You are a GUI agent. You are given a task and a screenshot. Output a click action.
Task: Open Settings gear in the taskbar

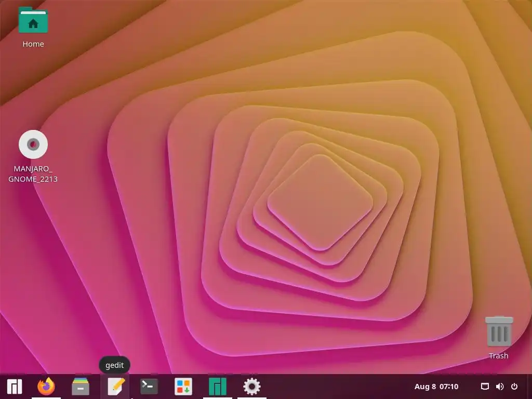click(x=252, y=387)
